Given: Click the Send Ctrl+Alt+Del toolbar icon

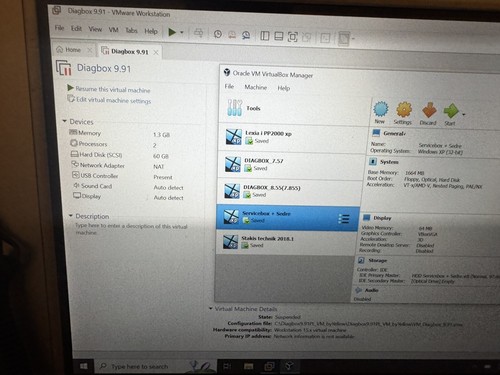Looking at the screenshot, I should click(x=199, y=33).
